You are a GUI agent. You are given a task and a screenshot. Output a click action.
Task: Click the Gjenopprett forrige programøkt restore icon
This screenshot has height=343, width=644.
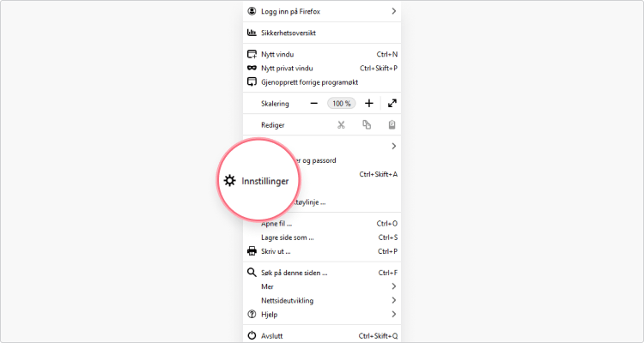click(x=252, y=82)
